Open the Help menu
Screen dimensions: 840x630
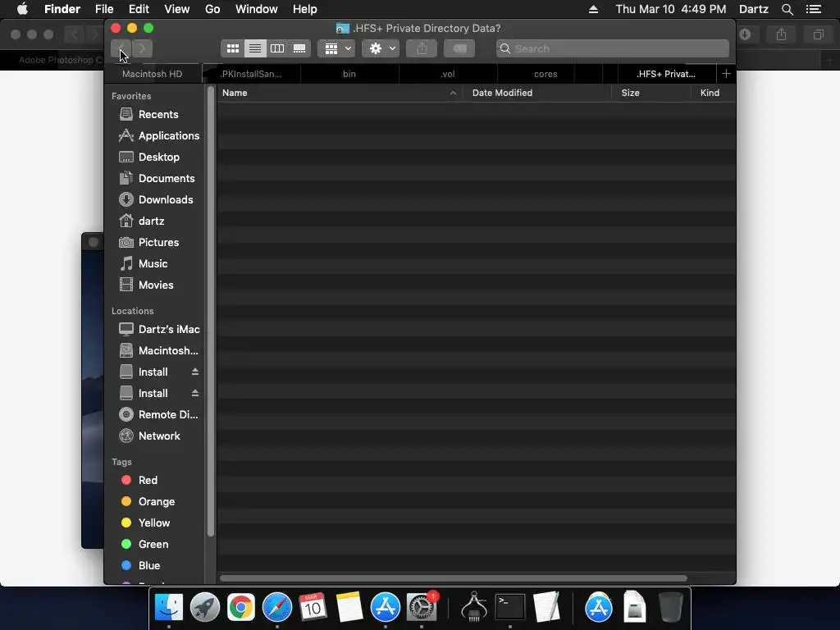[x=305, y=9]
